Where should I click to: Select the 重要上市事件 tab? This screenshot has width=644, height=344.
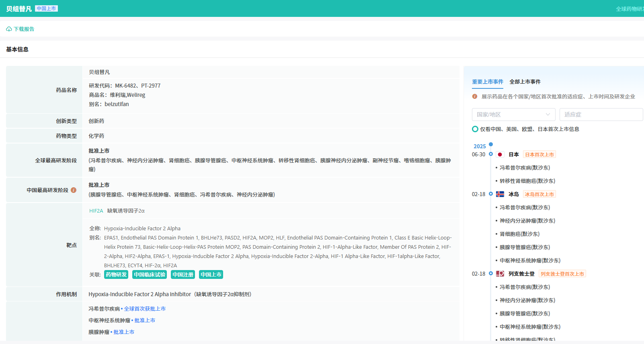(487, 82)
